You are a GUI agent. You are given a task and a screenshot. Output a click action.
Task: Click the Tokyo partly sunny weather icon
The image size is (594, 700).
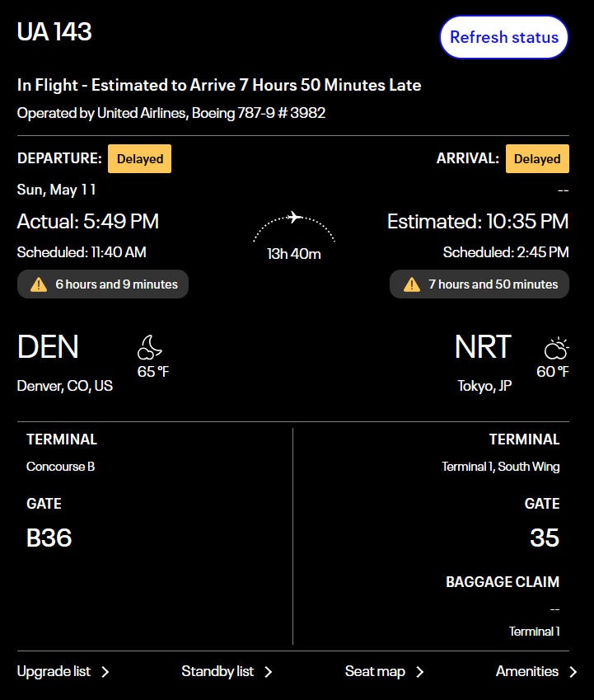555,348
